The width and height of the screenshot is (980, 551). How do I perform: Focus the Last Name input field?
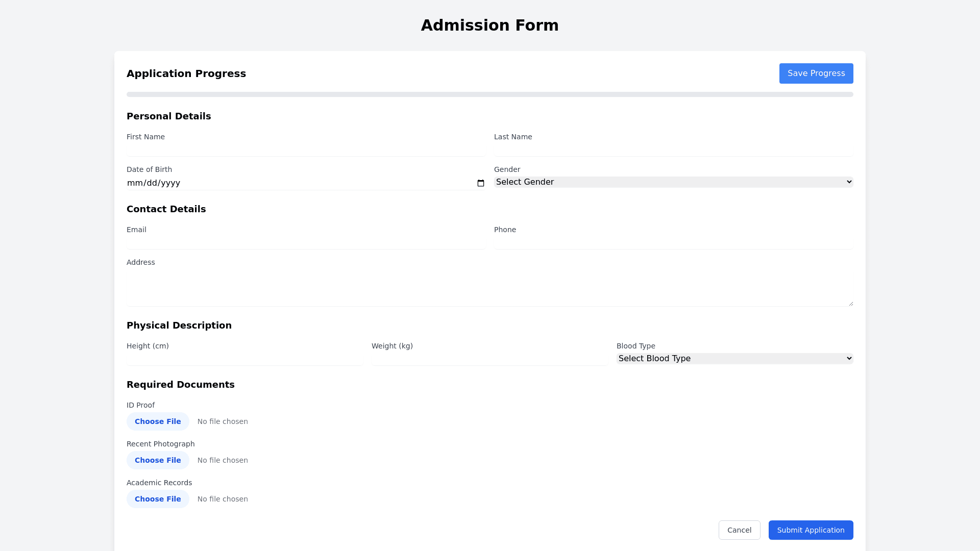pyautogui.click(x=673, y=149)
